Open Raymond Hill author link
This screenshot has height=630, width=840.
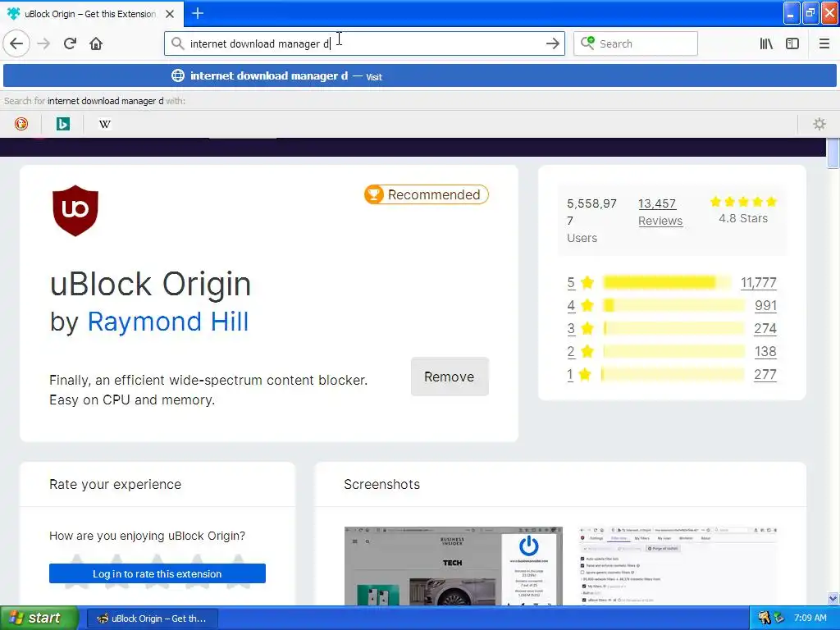[x=167, y=322]
